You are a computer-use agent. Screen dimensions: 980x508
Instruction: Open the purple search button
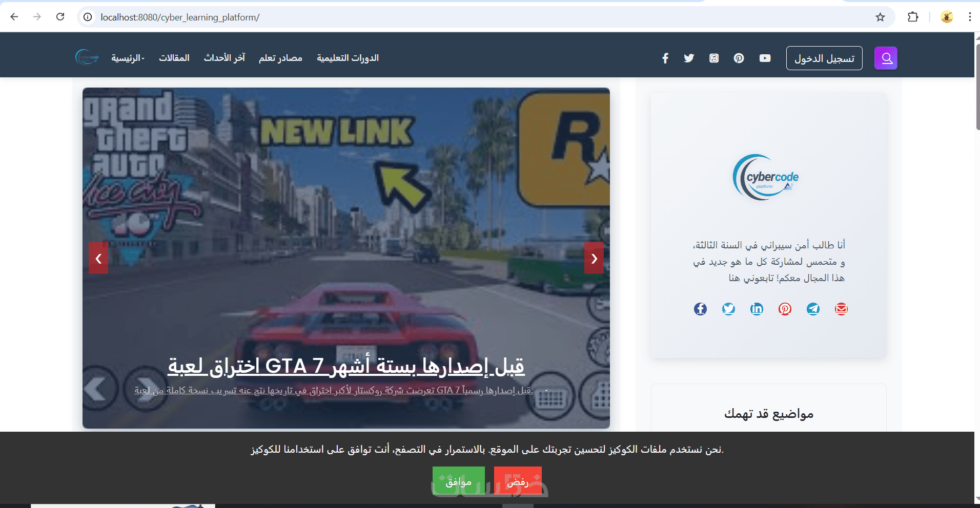pyautogui.click(x=886, y=58)
